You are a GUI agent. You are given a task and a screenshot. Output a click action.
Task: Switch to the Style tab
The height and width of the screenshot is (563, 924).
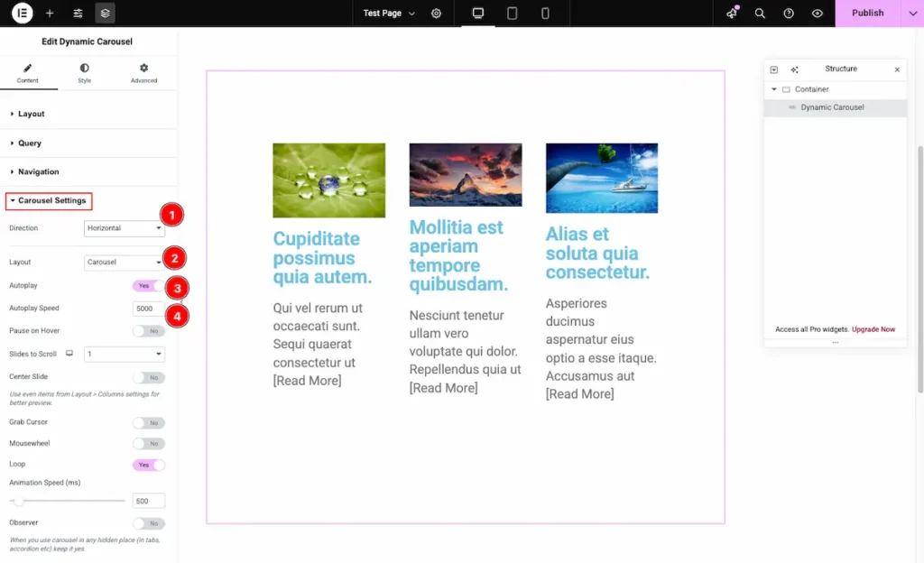[85, 73]
